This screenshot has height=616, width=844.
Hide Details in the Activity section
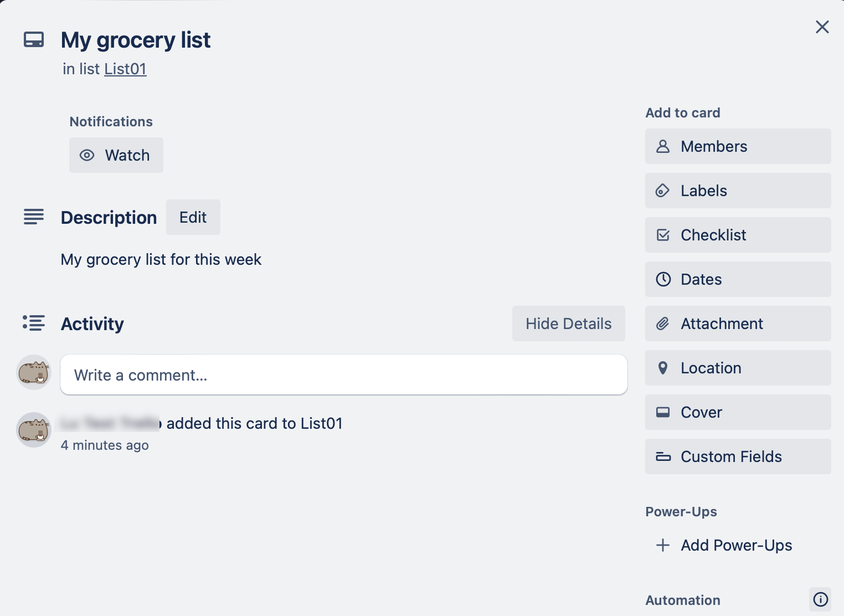(568, 324)
